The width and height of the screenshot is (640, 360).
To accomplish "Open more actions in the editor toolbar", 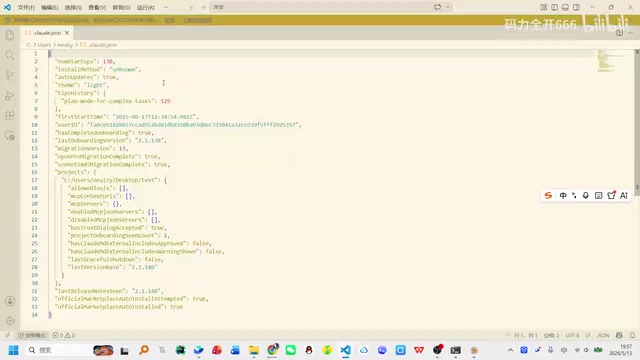I will [631, 33].
